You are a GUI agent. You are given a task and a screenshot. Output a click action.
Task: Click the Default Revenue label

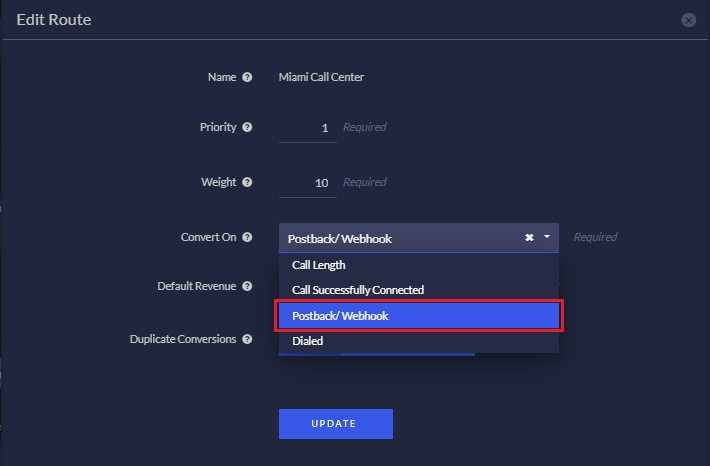(197, 286)
